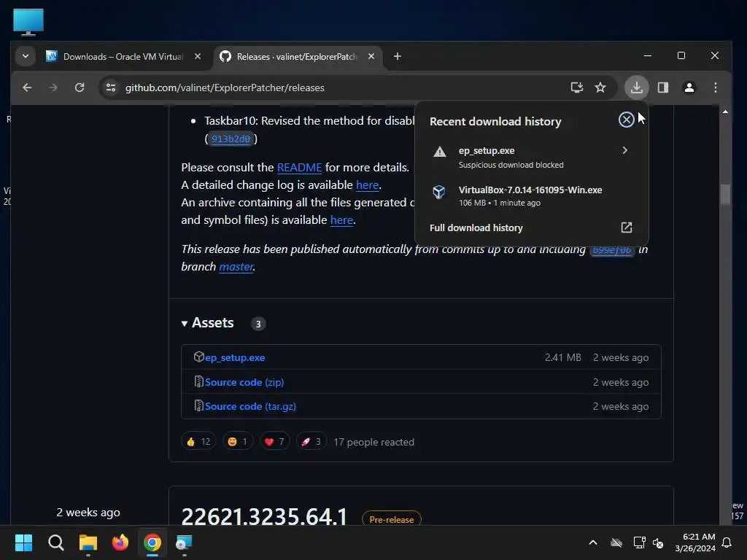Image resolution: width=747 pixels, height=560 pixels.
Task: Open Chrome profile avatar icon
Action: [x=689, y=87]
